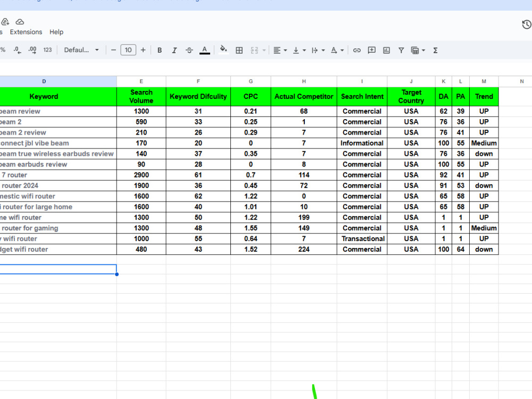The width and height of the screenshot is (532, 399).
Task: Decrease font size
Action: (x=113, y=50)
